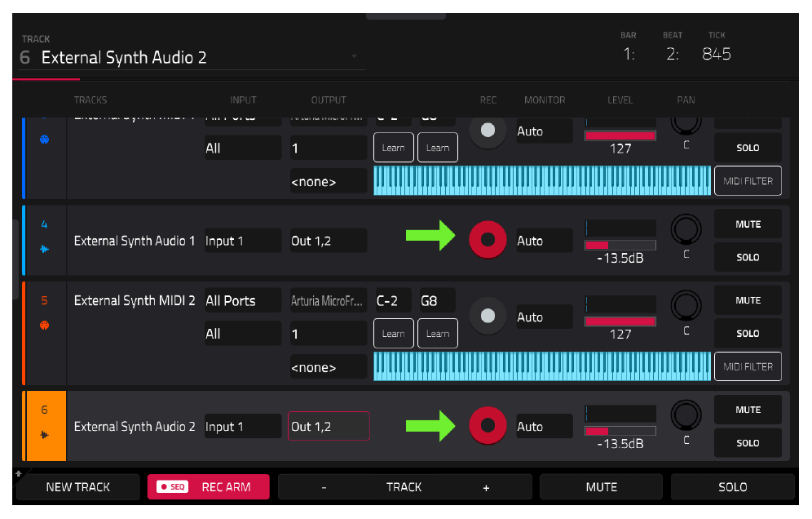Image resolution: width=812 pixels, height=519 pixels.
Task: Mute External Synth Audio 2 track
Action: pyautogui.click(x=748, y=410)
